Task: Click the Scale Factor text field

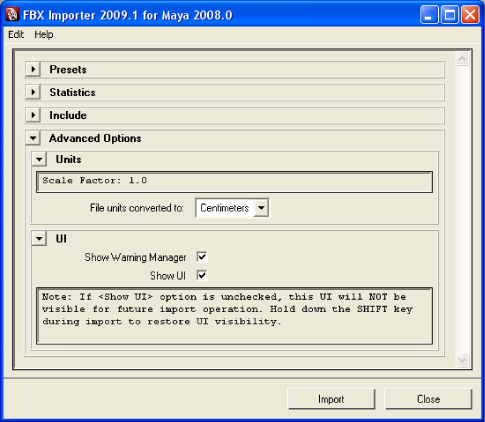Action: (234, 182)
